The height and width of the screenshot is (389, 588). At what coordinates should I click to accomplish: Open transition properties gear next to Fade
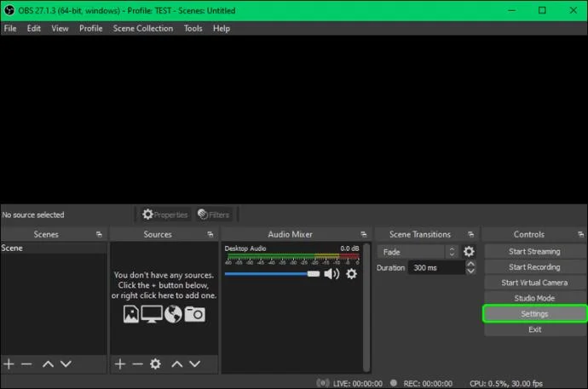(x=469, y=252)
